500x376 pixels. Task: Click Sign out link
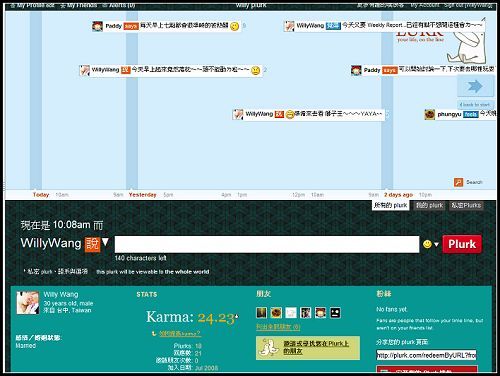(468, 5)
